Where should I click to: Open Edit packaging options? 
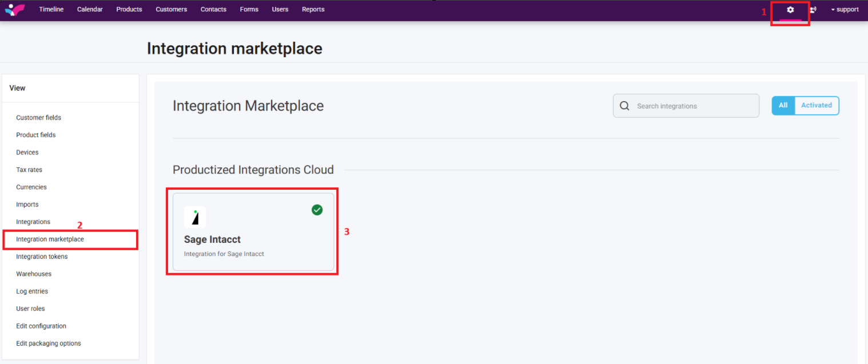[49, 343]
